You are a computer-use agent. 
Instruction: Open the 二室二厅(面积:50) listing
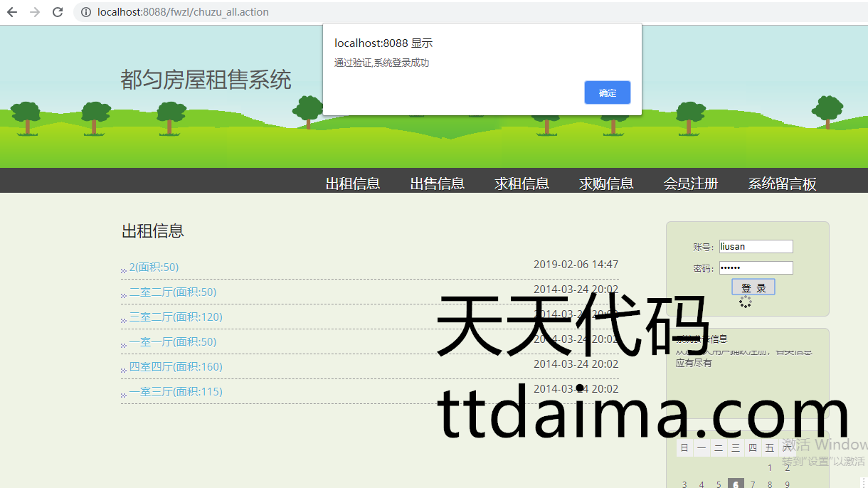172,292
